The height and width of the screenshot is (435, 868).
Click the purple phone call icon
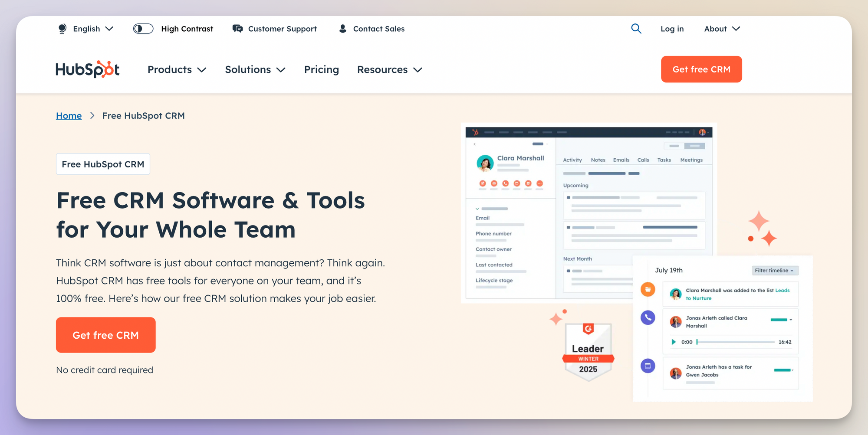(x=648, y=317)
